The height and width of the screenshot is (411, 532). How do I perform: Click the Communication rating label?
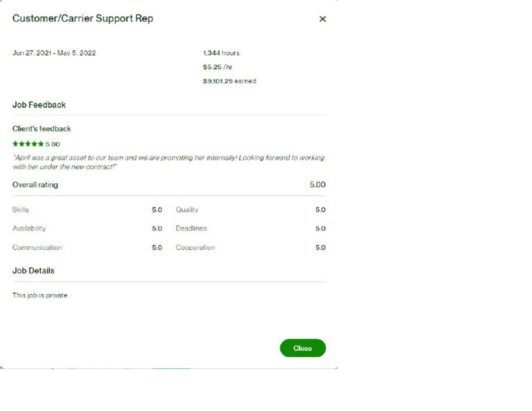tap(37, 248)
